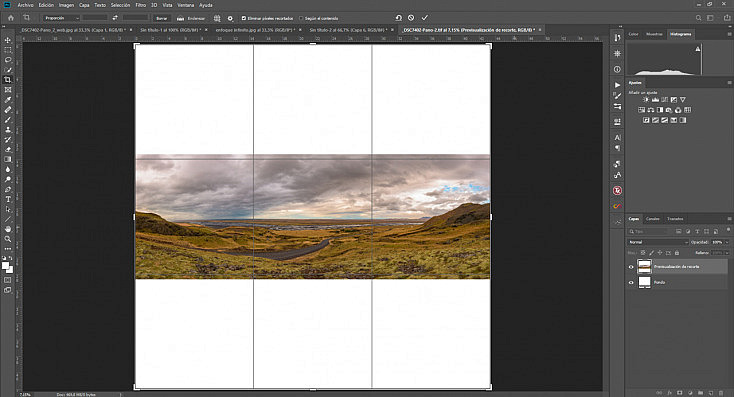This screenshot has height=397, width=734.
Task: Select the Rectangular Marquee tool
Action: click(7, 50)
